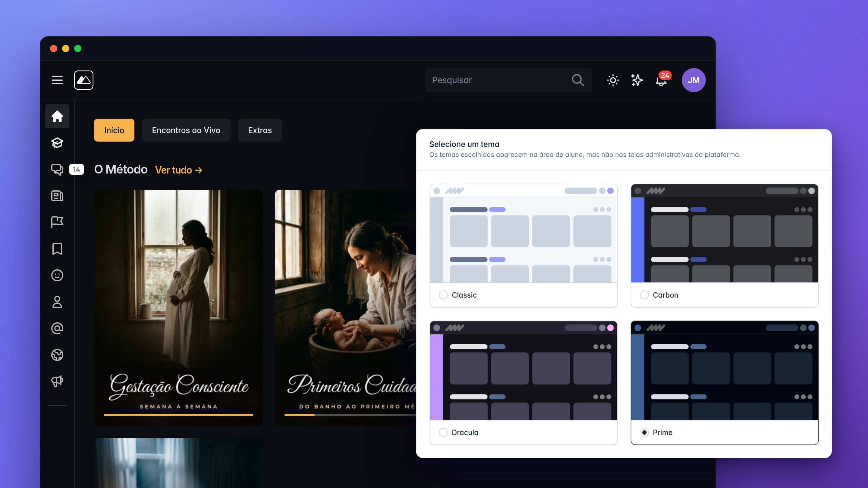Click the Classic theme preview
This screenshot has height=488, width=868.
point(523,233)
